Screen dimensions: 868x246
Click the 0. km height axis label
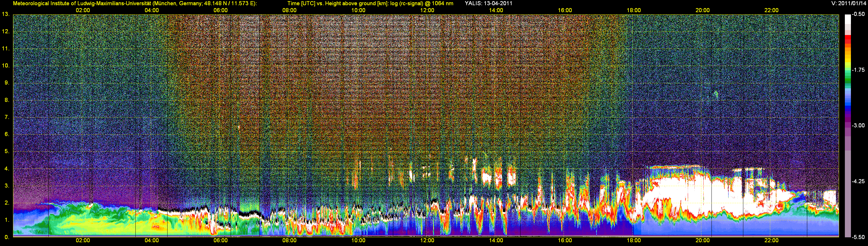(x=7, y=237)
